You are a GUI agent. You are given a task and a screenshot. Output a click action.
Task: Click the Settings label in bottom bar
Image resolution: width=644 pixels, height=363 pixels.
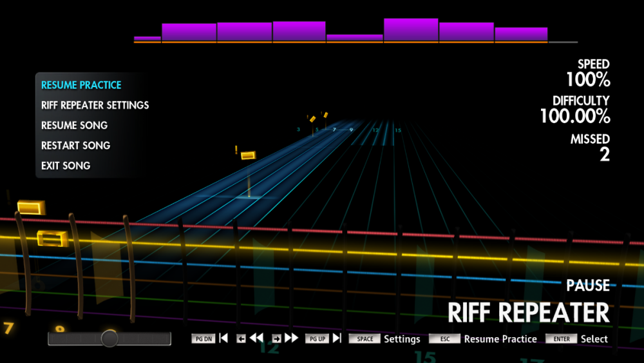[402, 338]
